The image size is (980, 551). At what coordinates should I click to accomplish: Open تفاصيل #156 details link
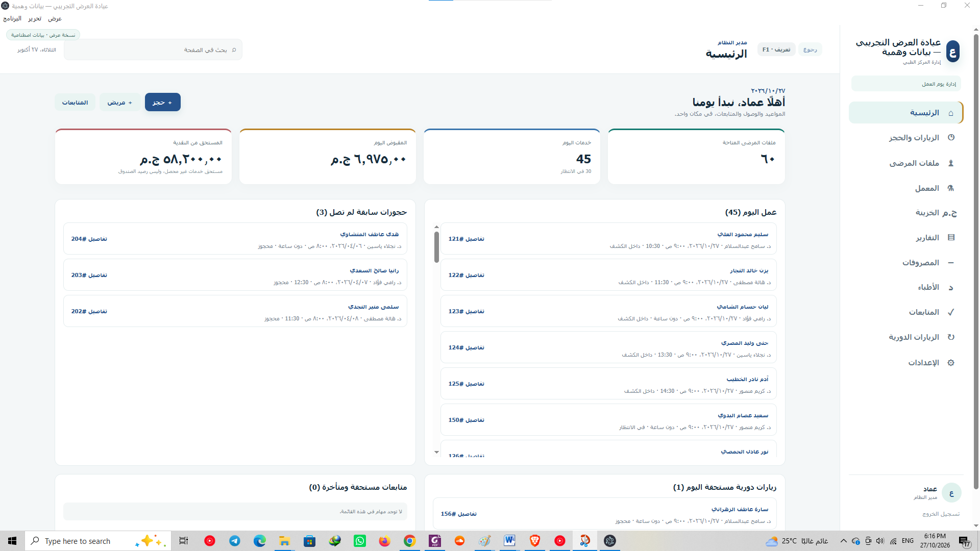pyautogui.click(x=459, y=514)
